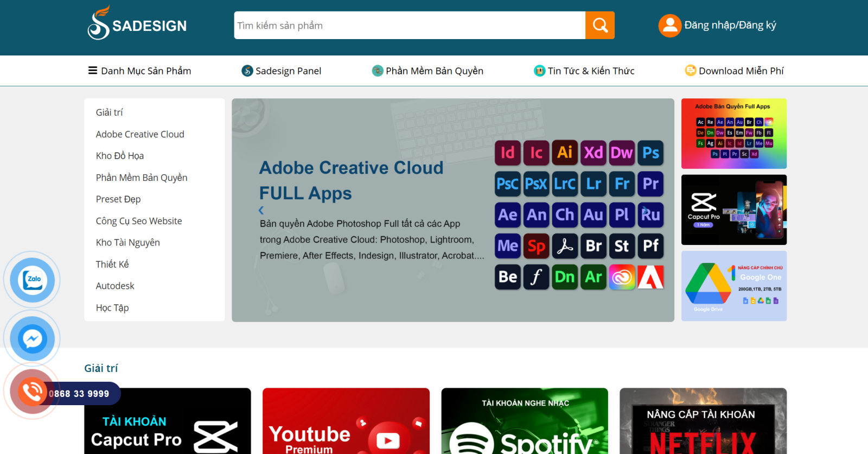Select Kho Đồ Họa sidebar category

tap(120, 156)
